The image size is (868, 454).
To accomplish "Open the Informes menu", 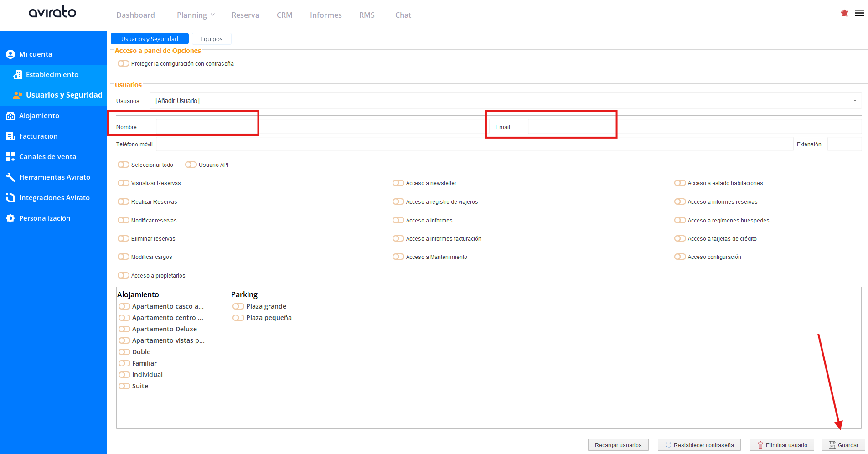I will pyautogui.click(x=325, y=15).
